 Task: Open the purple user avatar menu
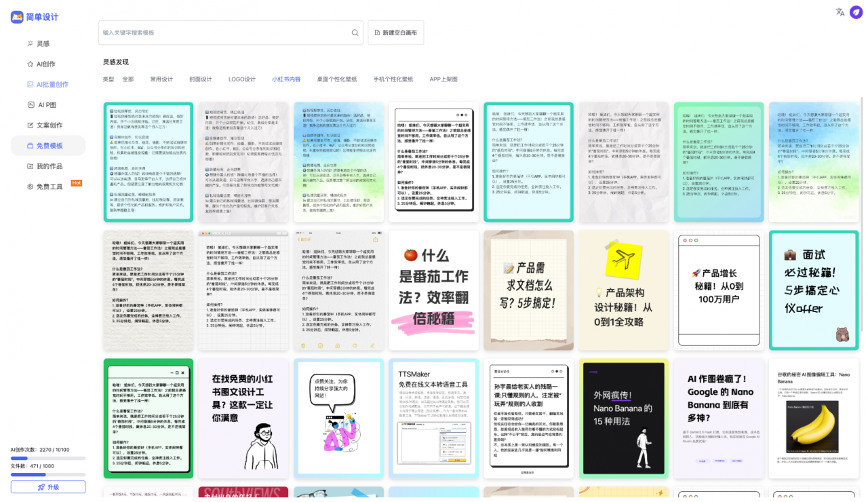pyautogui.click(x=856, y=12)
